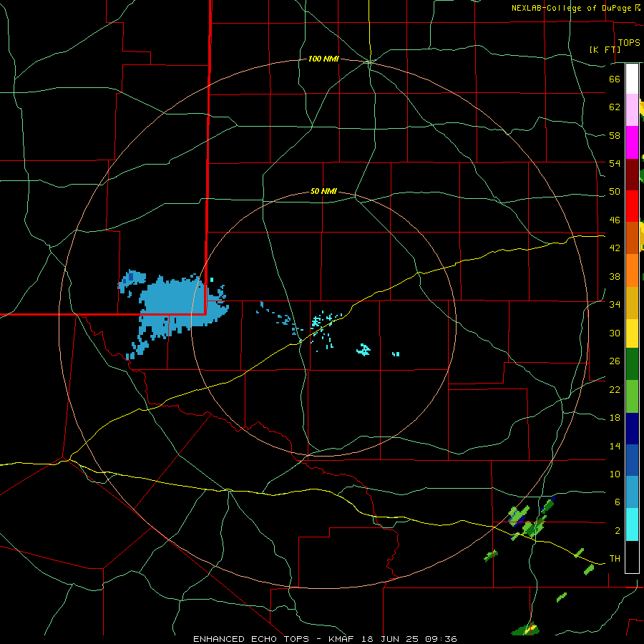Click the navy 22 kft legend swatch
Screen dimensions: 644x644
632,429
